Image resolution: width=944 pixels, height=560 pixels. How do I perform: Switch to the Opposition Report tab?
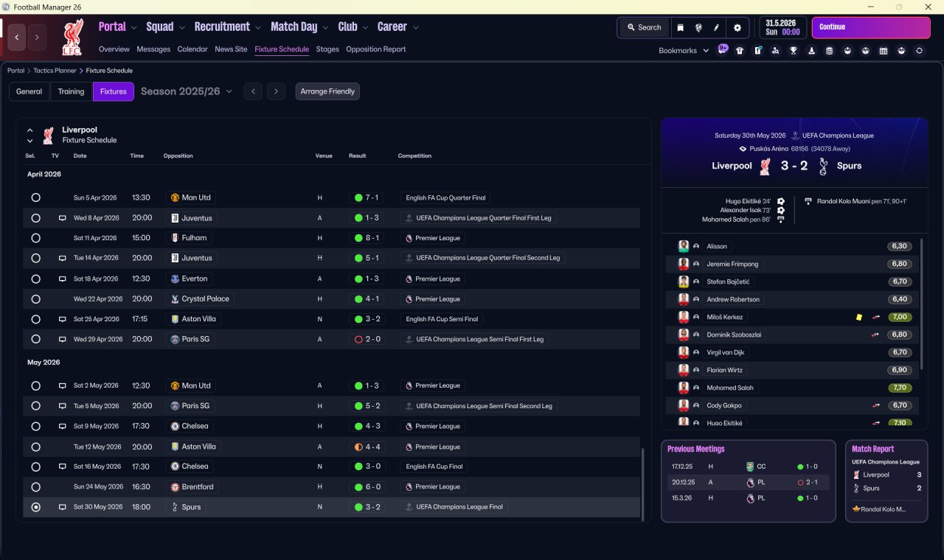(376, 49)
